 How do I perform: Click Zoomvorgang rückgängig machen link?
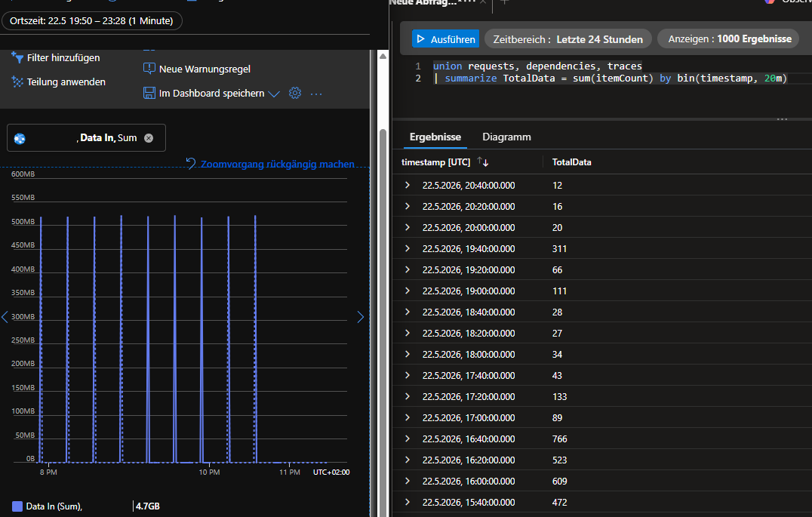point(278,165)
